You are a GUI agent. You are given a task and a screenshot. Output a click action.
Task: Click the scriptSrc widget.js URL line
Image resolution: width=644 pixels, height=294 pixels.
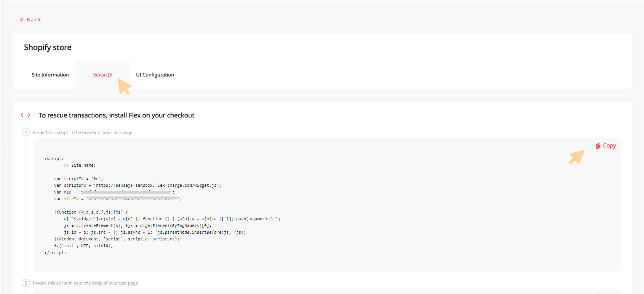138,185
